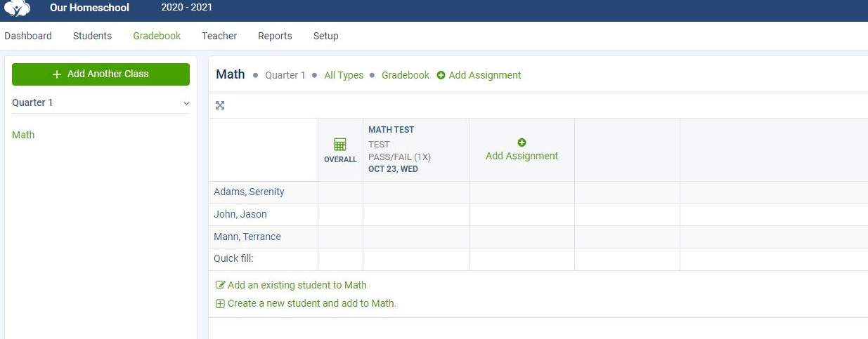Screen dimensions: 868x339
Task: Open the Quarter 1 breadcrumb selector
Action: 285,75
